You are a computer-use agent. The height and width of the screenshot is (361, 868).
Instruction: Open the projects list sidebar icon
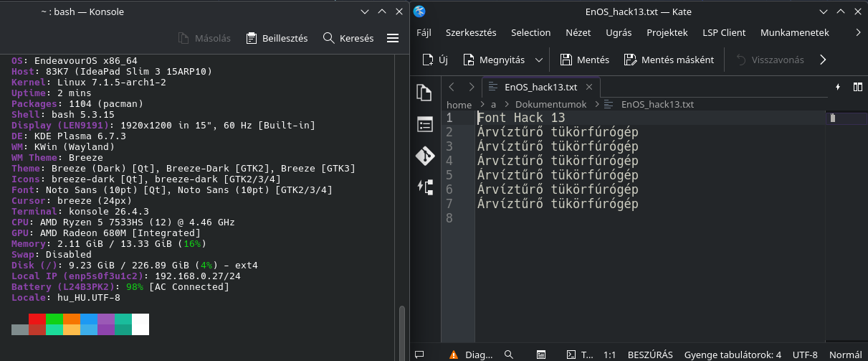click(x=425, y=124)
